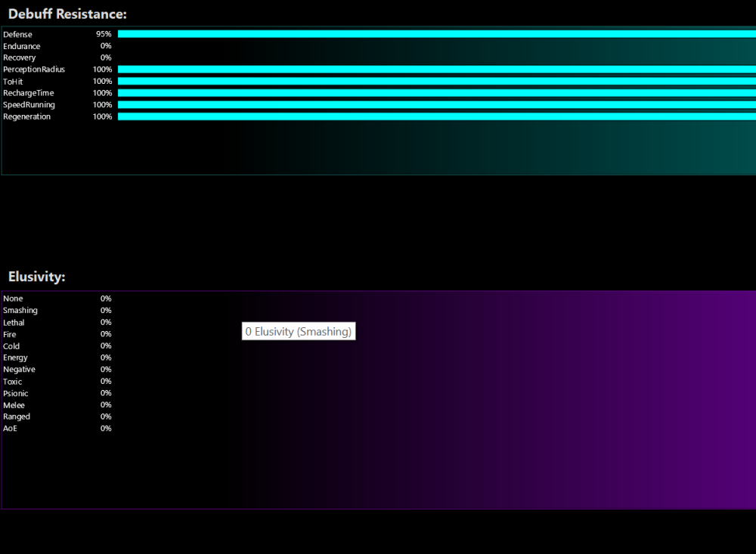Click the Lethal elusivity label
This screenshot has width=756, height=554.
click(14, 323)
